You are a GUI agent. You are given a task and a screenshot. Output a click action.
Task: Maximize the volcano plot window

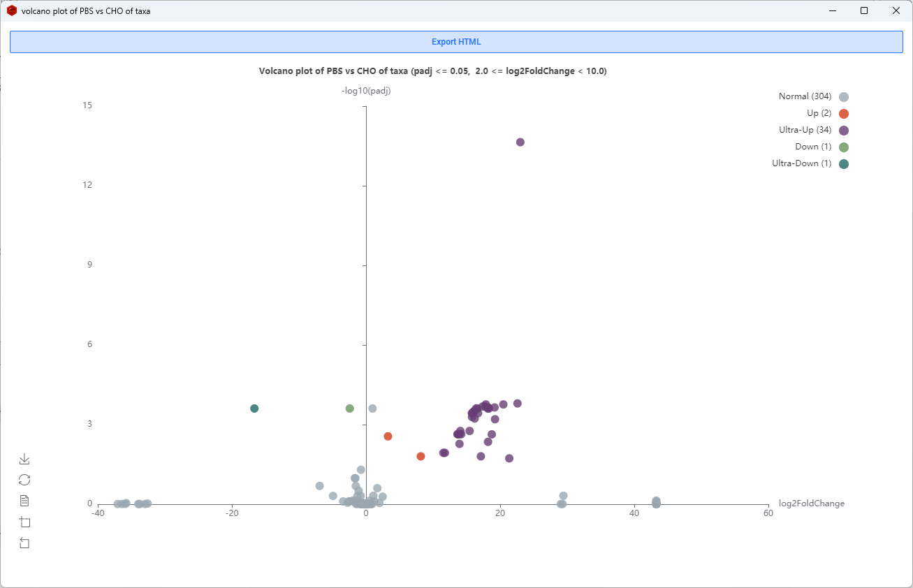coord(864,10)
